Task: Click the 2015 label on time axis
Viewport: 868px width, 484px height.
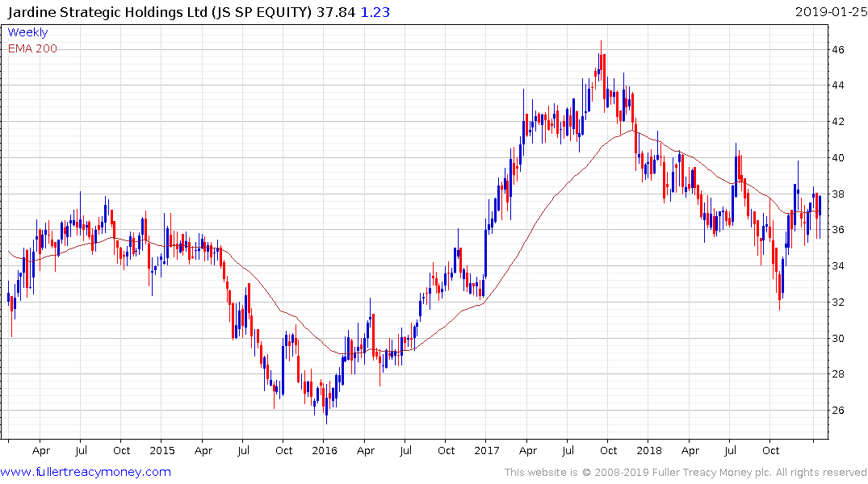Action: pyautogui.click(x=162, y=450)
